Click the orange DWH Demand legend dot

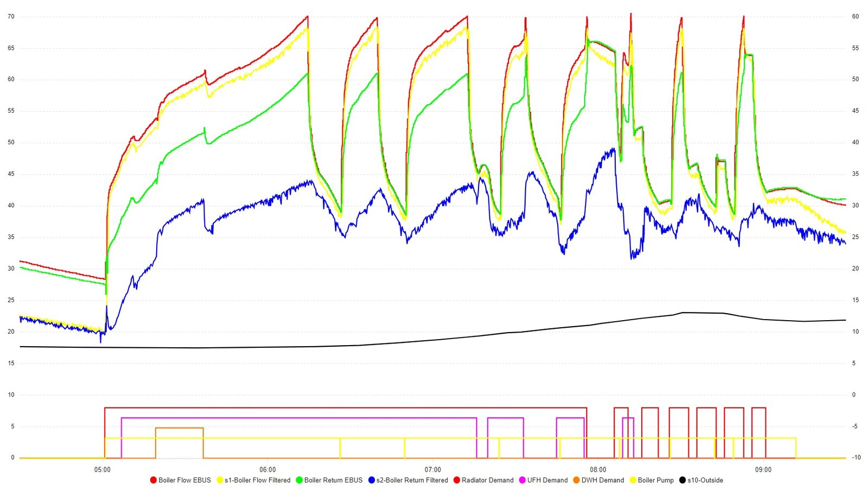click(x=576, y=480)
